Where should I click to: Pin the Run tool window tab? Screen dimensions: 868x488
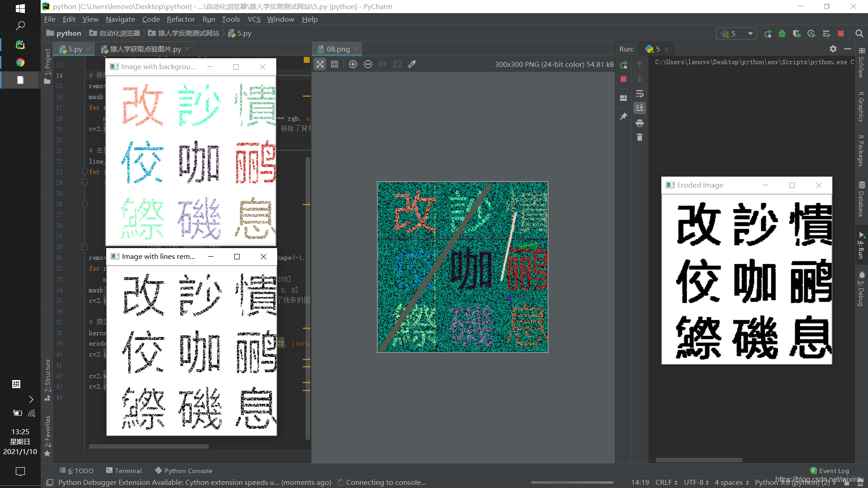623,116
